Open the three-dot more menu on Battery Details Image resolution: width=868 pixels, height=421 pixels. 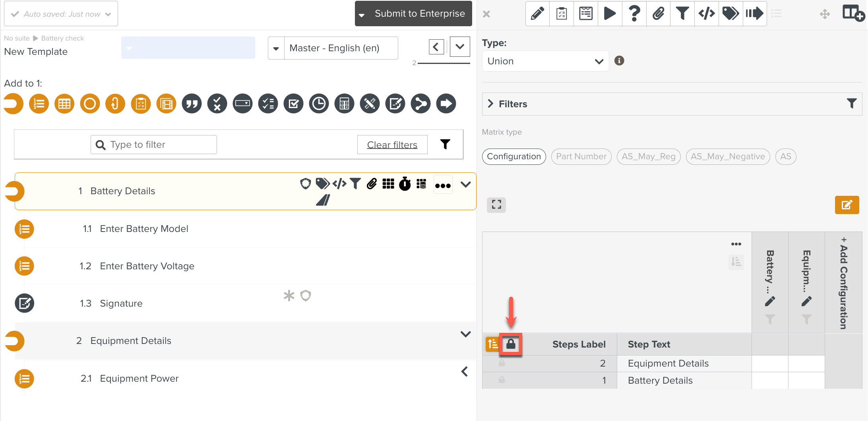pos(443,185)
